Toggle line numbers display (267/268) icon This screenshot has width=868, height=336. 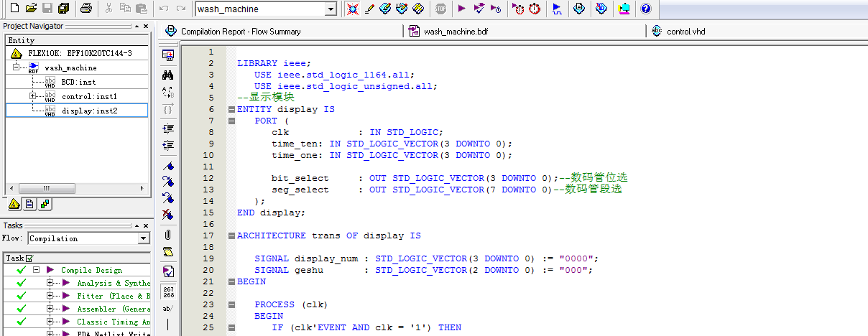point(167,291)
